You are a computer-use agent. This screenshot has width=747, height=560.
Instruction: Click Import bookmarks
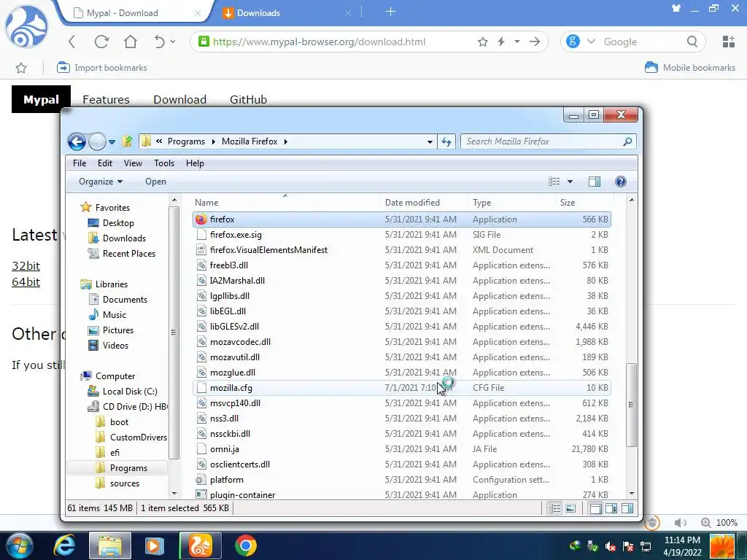(101, 68)
